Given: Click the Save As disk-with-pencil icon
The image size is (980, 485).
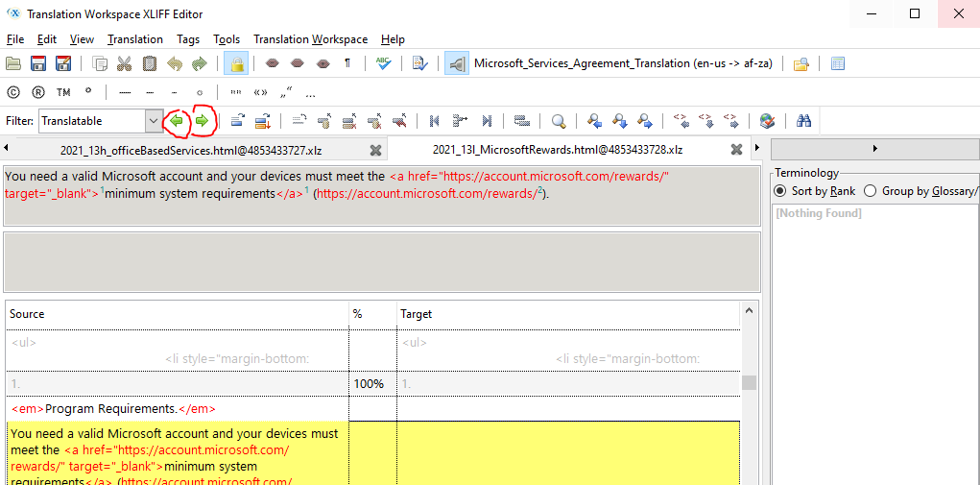Looking at the screenshot, I should 63,63.
